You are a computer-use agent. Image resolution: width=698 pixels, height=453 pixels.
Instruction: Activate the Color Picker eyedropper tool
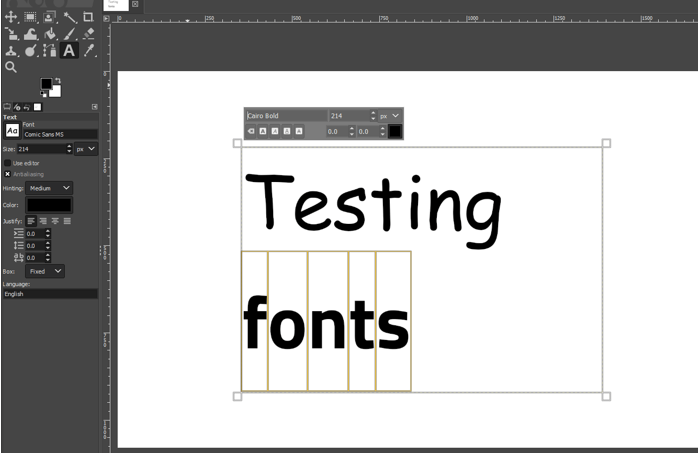88,49
